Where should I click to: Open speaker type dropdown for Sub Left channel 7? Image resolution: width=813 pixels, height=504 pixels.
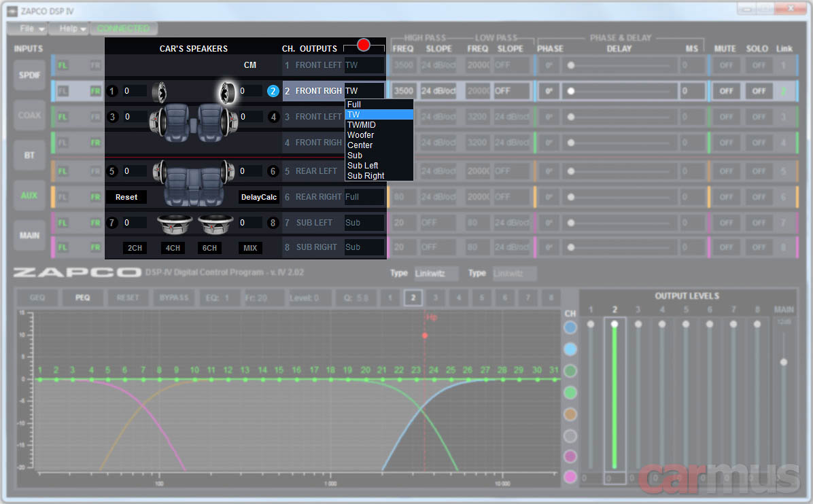364,223
